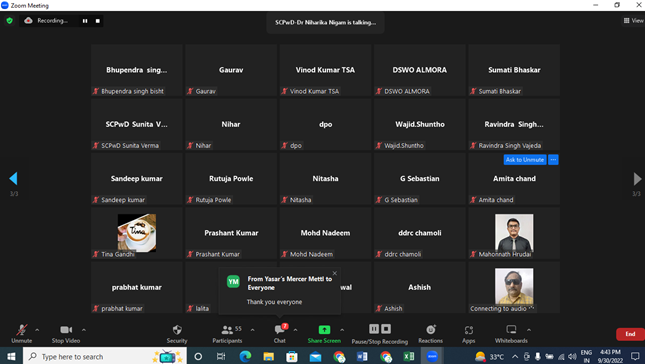Expand video options arrow beside Stop Video
645x364 pixels.
pos(84,330)
